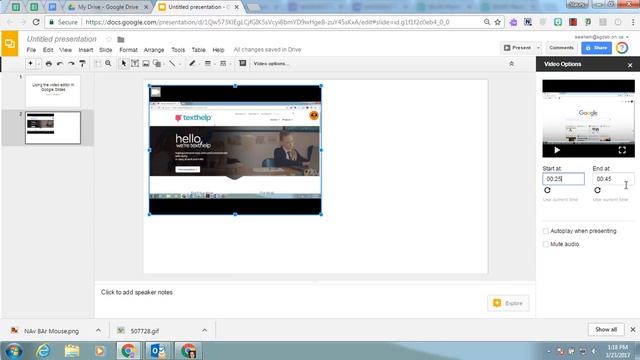Click the embedded video on the slide
640x360 pixels.
(235, 150)
